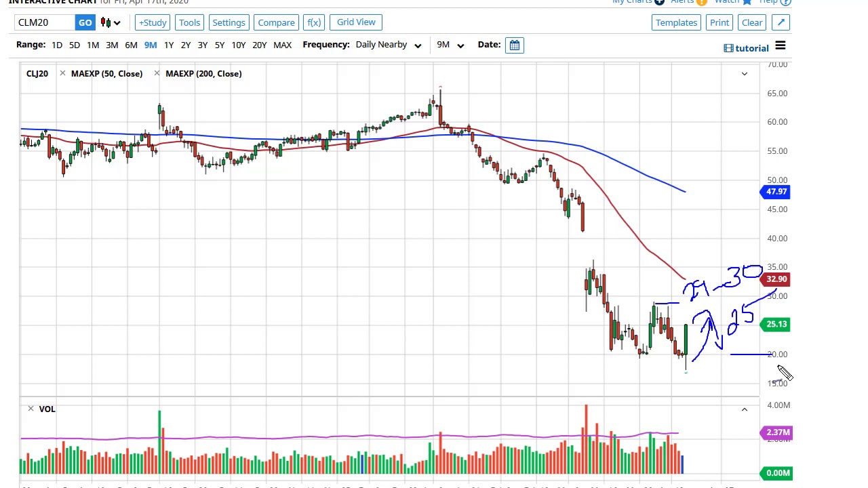This screenshot has width=868, height=488.
Task: Collapse the volume panel chevron
Action: (x=744, y=409)
